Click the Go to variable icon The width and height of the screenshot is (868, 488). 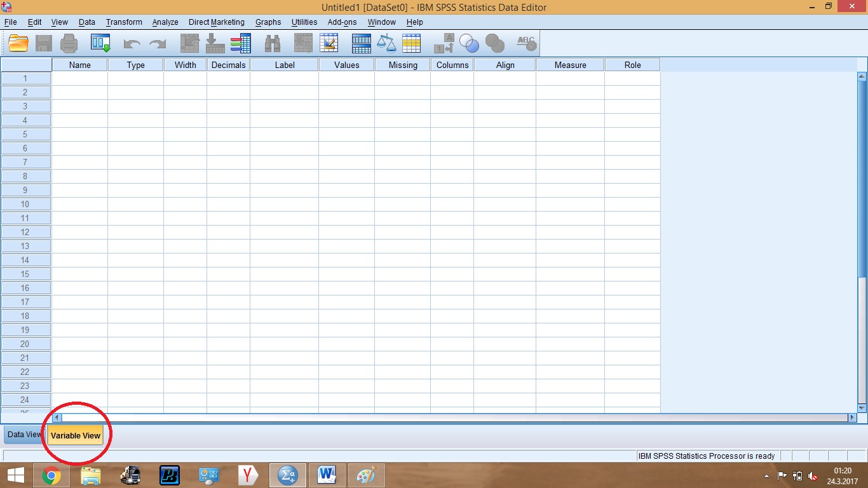(215, 43)
